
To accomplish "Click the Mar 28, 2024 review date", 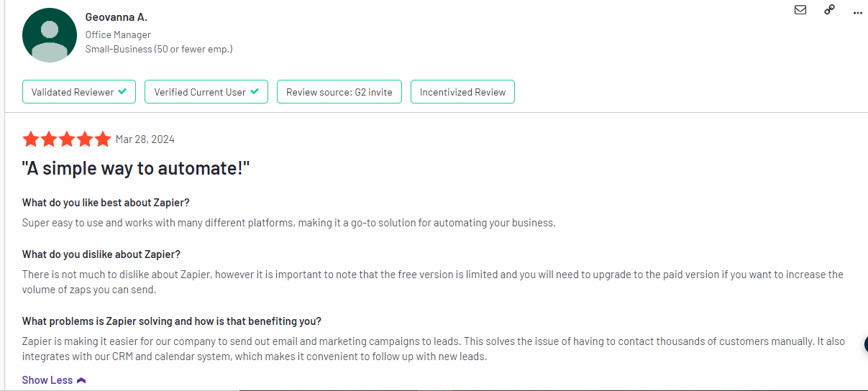I will (x=145, y=139).
